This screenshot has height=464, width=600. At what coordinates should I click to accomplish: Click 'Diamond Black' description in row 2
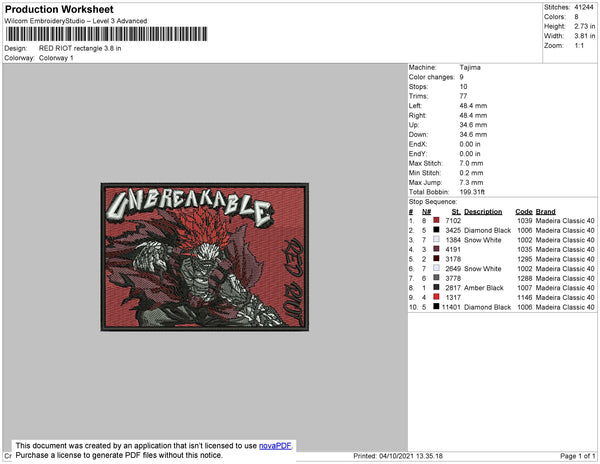pyautogui.click(x=488, y=230)
